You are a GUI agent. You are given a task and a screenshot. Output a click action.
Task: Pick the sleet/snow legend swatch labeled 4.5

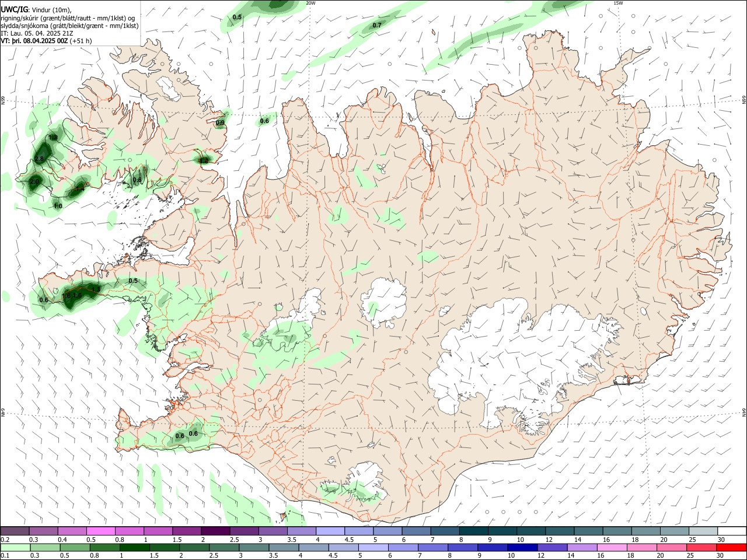coord(359,531)
